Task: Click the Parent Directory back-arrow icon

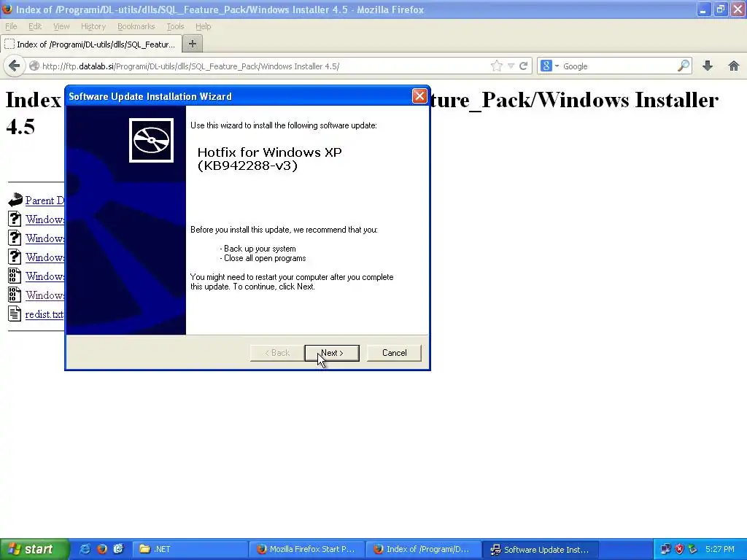Action: coord(15,200)
